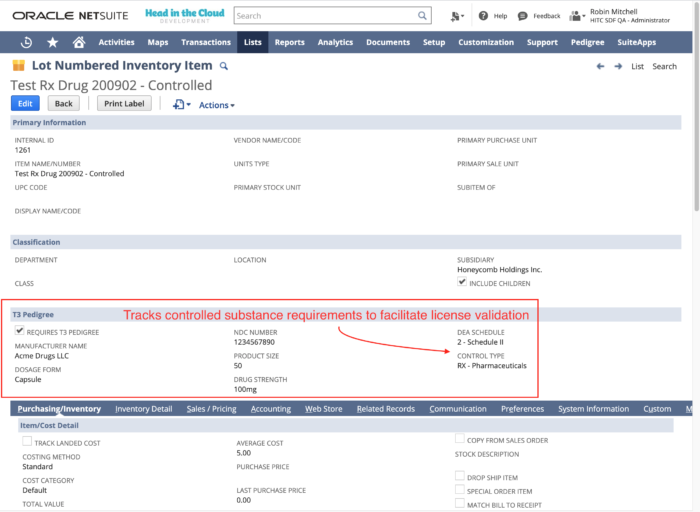
Task: Open the Analytics menu
Action: (335, 42)
